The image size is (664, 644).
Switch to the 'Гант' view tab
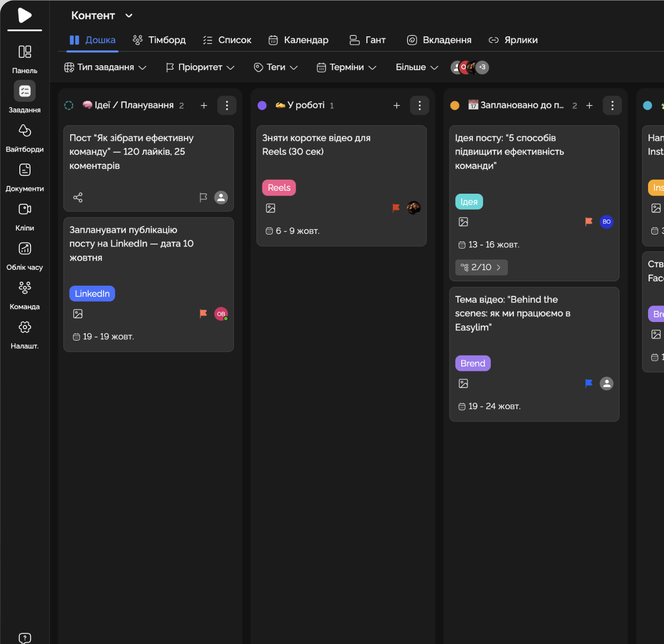click(368, 40)
